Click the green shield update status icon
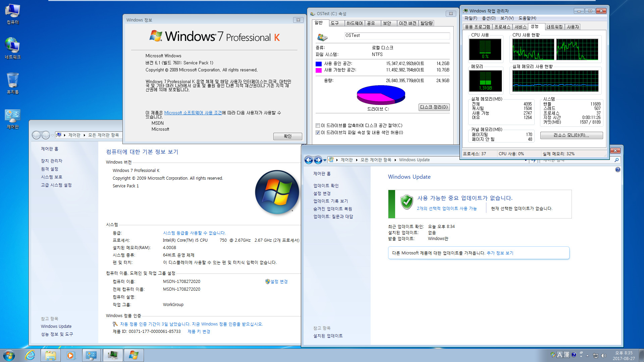This screenshot has height=362, width=644. click(407, 202)
